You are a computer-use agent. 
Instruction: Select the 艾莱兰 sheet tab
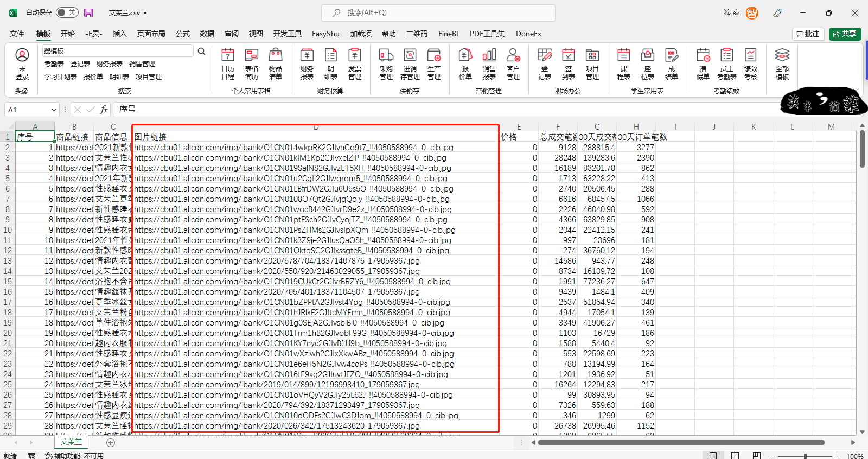coord(71,442)
